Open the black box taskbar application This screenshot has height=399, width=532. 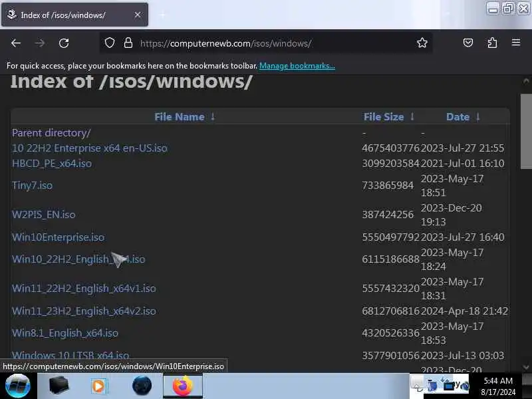pyautogui.click(x=59, y=386)
